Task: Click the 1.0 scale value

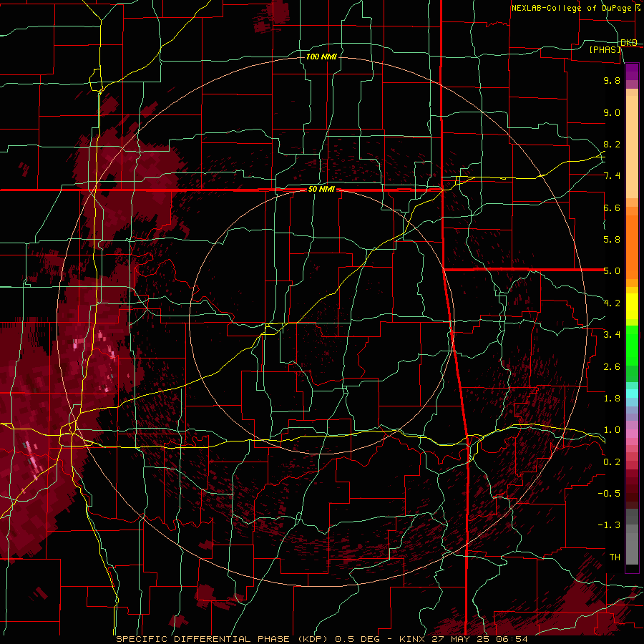Action: click(612, 430)
